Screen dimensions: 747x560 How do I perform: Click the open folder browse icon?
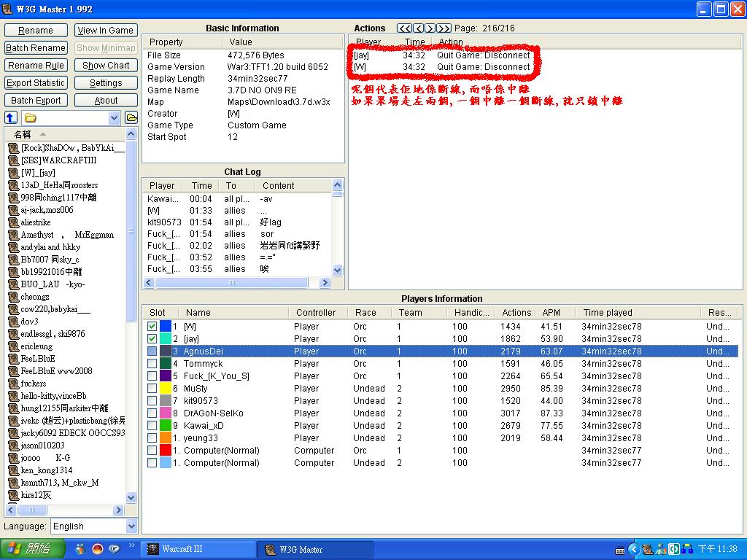pos(131,118)
